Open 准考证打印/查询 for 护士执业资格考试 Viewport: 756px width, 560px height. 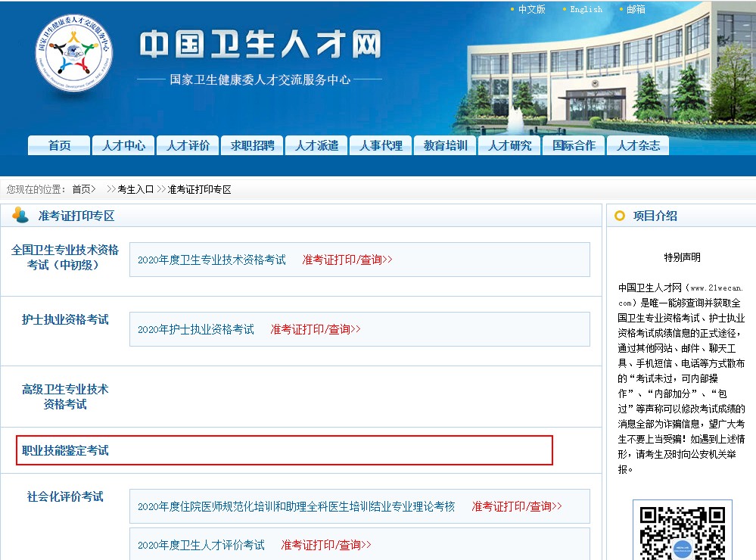pyautogui.click(x=316, y=329)
